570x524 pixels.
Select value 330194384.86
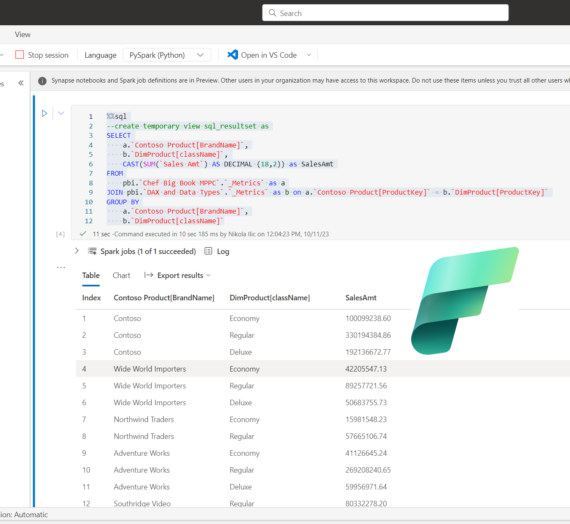[x=368, y=335]
